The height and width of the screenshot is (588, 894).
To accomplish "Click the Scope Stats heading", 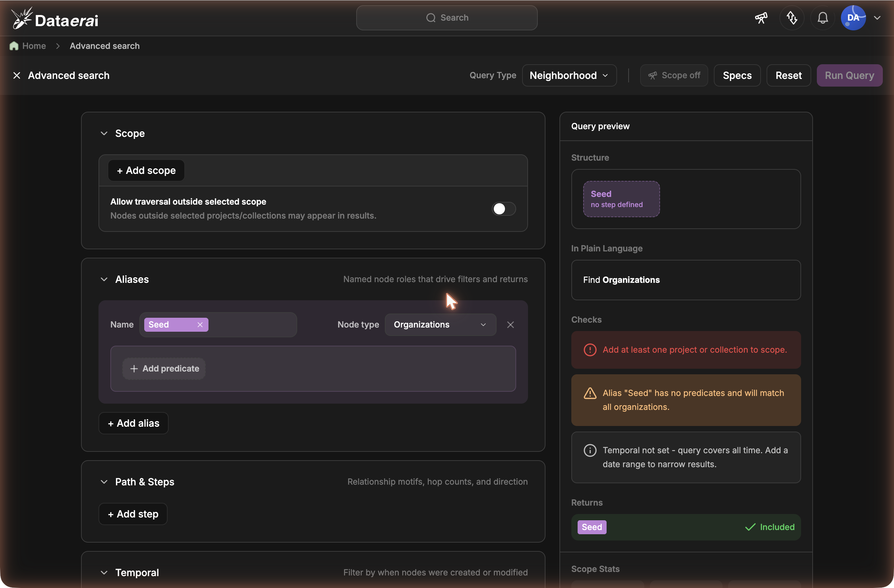I will point(595,569).
